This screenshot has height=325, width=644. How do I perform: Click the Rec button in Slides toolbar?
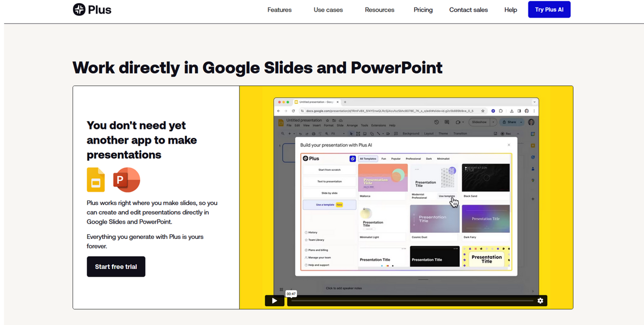tap(506, 134)
